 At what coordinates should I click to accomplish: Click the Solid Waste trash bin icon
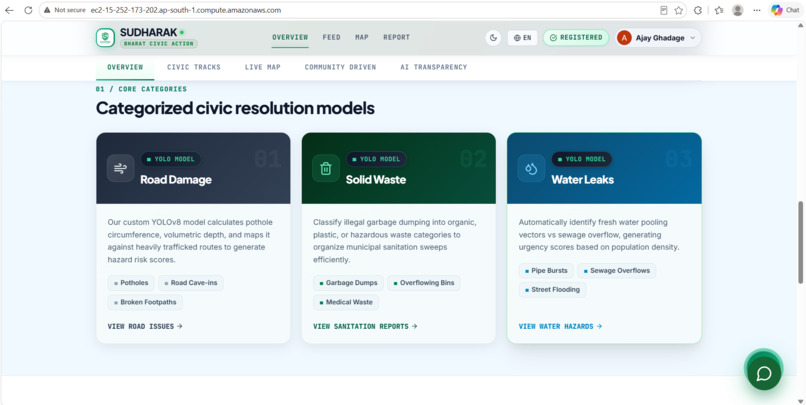326,168
